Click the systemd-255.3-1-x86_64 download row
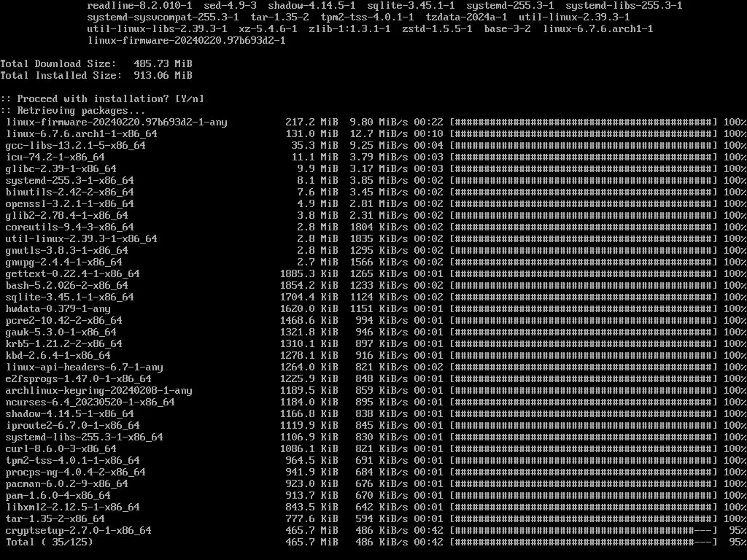747x560 pixels. point(373,181)
